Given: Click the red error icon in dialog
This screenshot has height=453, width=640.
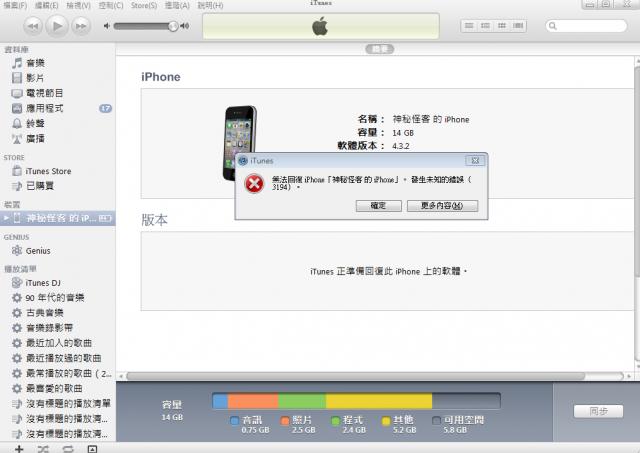Looking at the screenshot, I should tap(254, 184).
